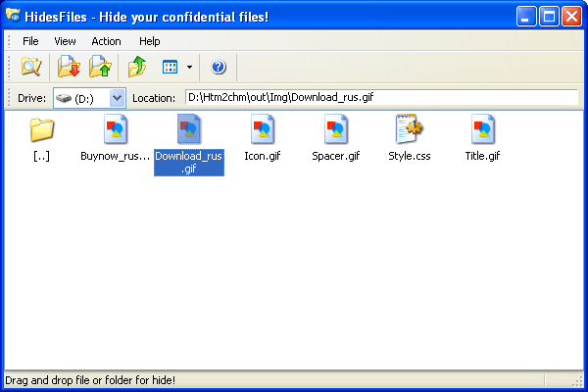Image resolution: width=588 pixels, height=392 pixels.
Task: Select the Style.css file icon
Action: click(x=408, y=129)
